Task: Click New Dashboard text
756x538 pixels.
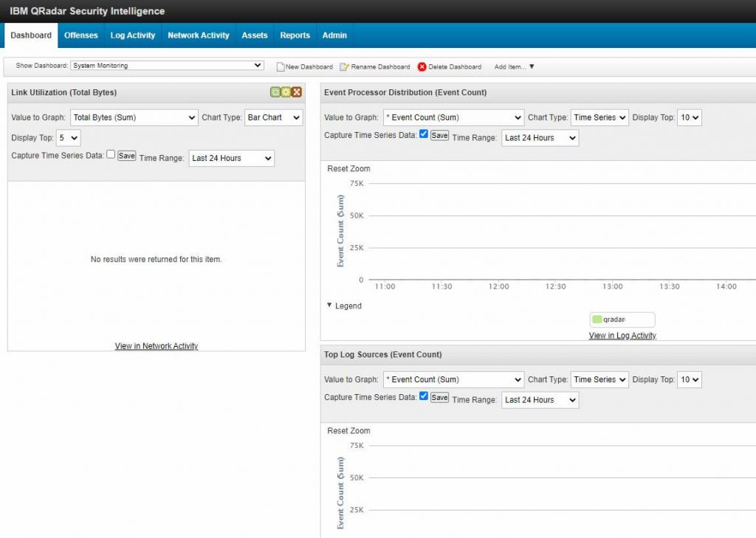Action: [x=309, y=66]
